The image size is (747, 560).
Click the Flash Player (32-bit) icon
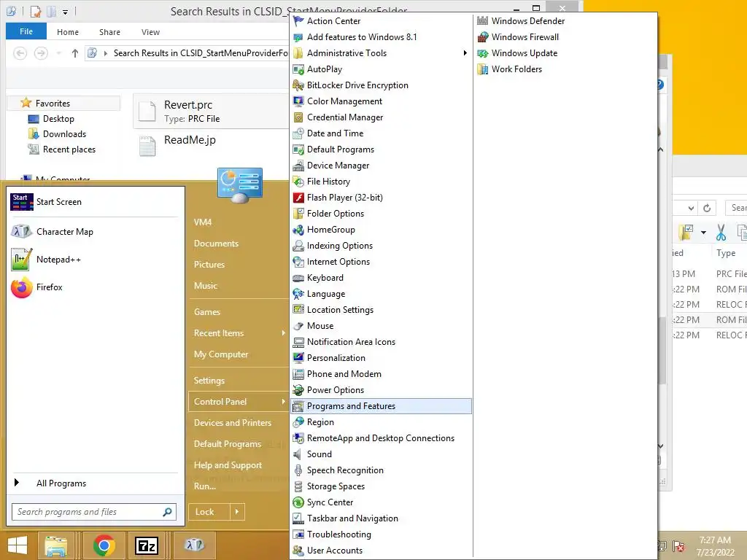[298, 198]
